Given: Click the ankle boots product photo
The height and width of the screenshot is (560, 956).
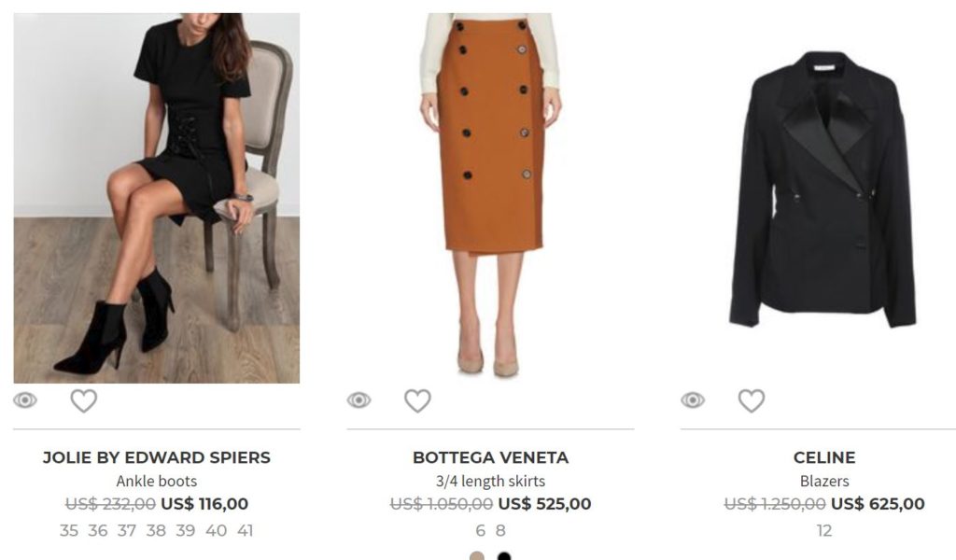Looking at the screenshot, I should coord(157,198).
